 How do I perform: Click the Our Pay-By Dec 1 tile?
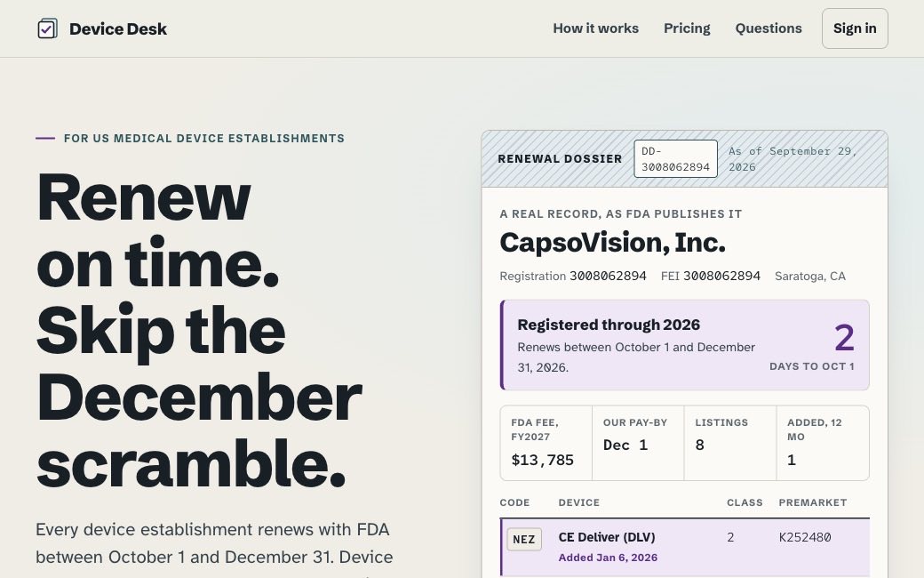[638, 443]
